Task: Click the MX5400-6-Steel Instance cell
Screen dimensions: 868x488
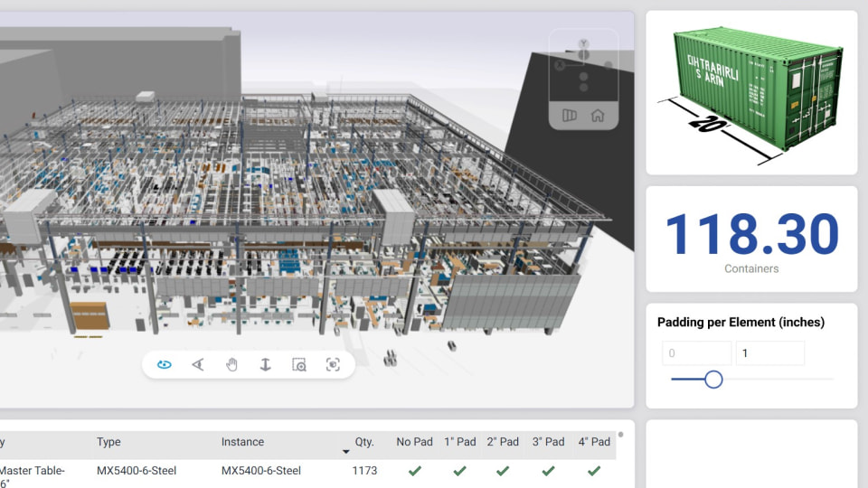Action: 260,470
